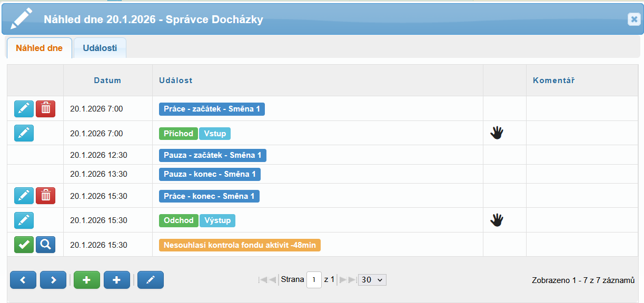Click the bottom toolbar pencil edit button

[x=151, y=280]
